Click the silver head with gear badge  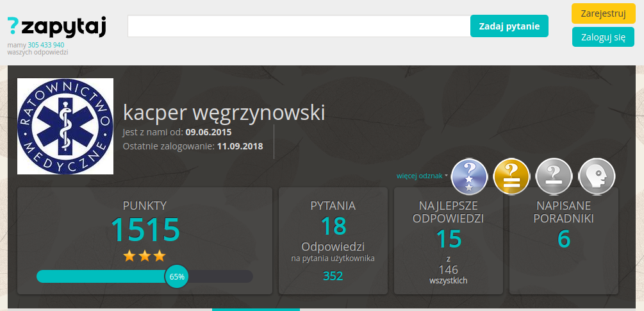pos(597,176)
